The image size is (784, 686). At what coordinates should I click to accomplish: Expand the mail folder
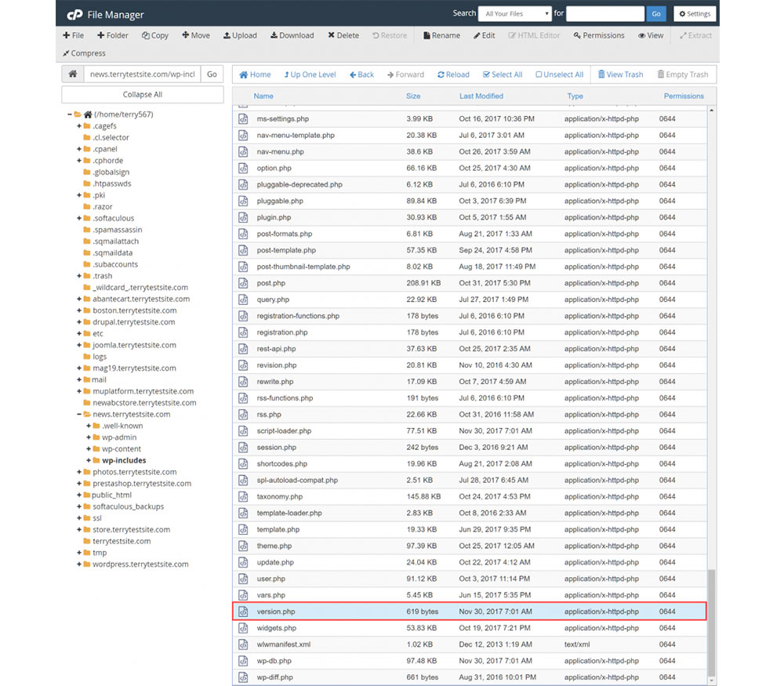coord(79,379)
